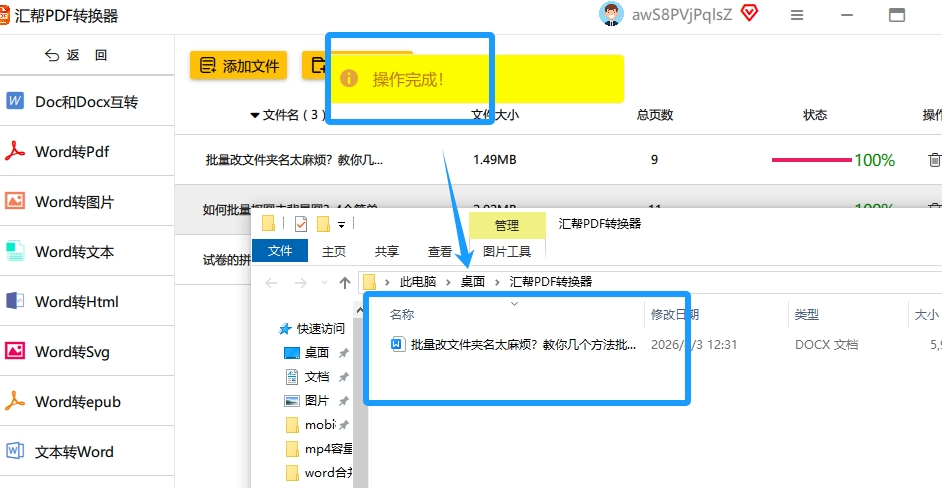942x488 pixels.
Task: Expand the chevron after 桌面 breadcrumb
Action: coord(497,282)
